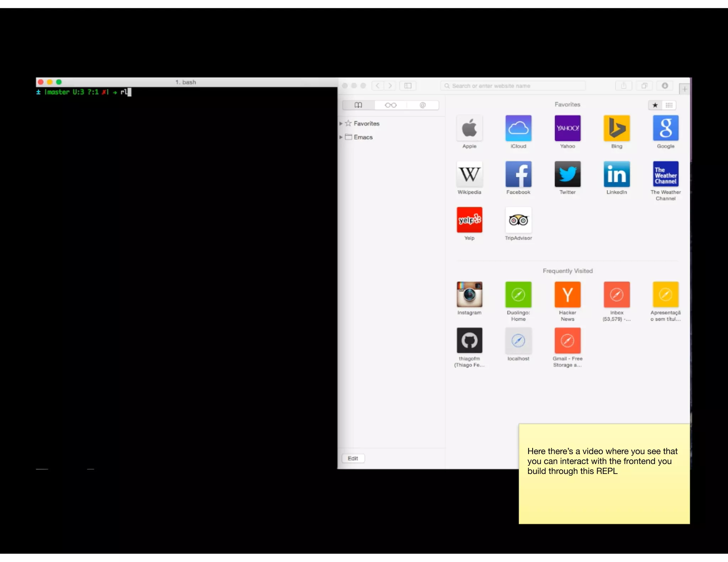Click the Search or enter website field

click(512, 86)
